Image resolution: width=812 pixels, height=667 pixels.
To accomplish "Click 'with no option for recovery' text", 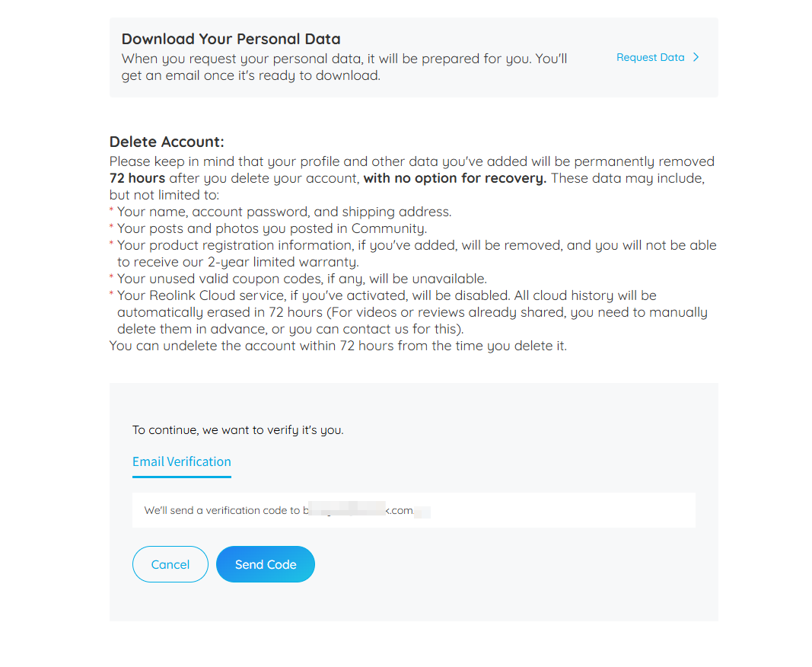I will click(x=454, y=178).
